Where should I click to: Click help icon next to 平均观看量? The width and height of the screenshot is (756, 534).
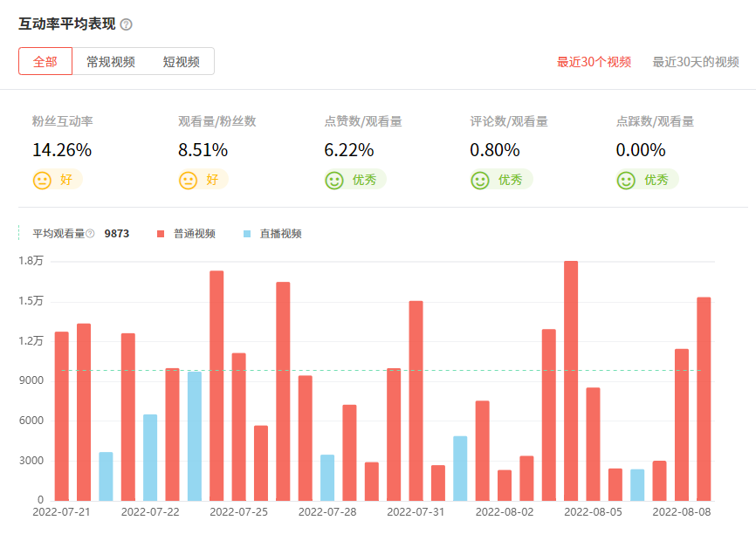[x=90, y=234]
